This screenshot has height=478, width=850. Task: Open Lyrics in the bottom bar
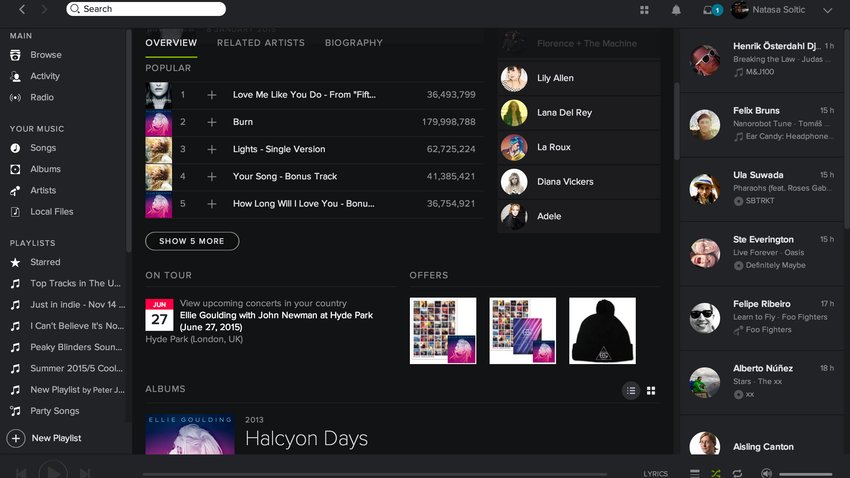[x=655, y=473]
